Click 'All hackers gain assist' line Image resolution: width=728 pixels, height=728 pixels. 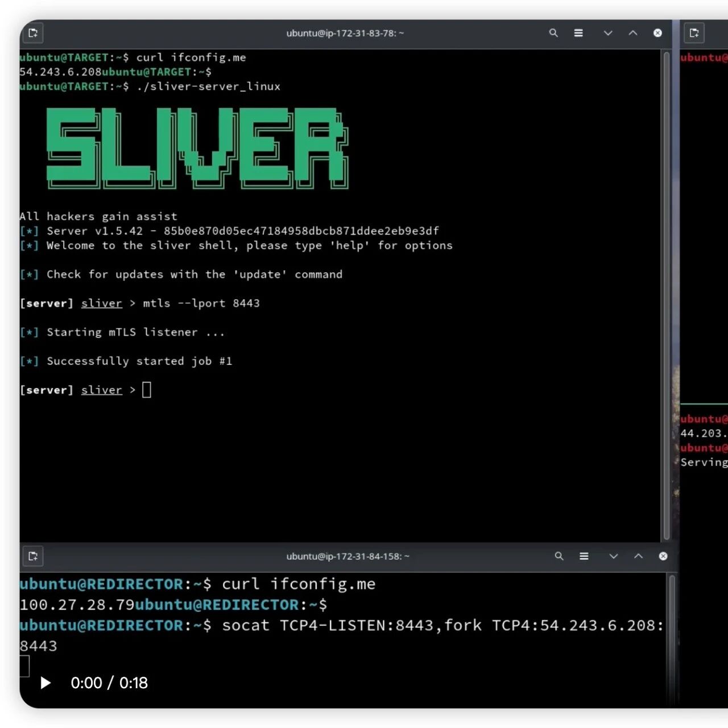[x=98, y=217]
